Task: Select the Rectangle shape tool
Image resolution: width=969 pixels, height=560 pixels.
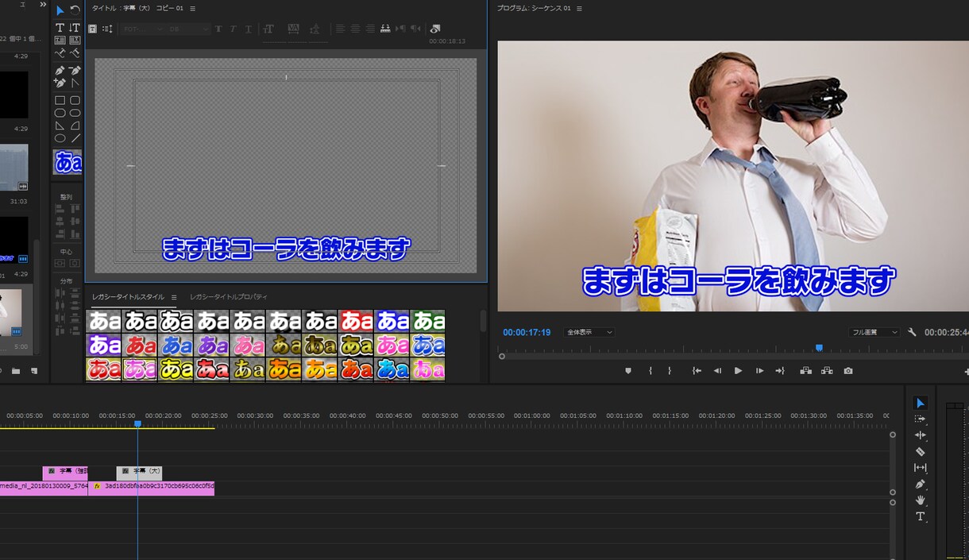Action: 60,100
